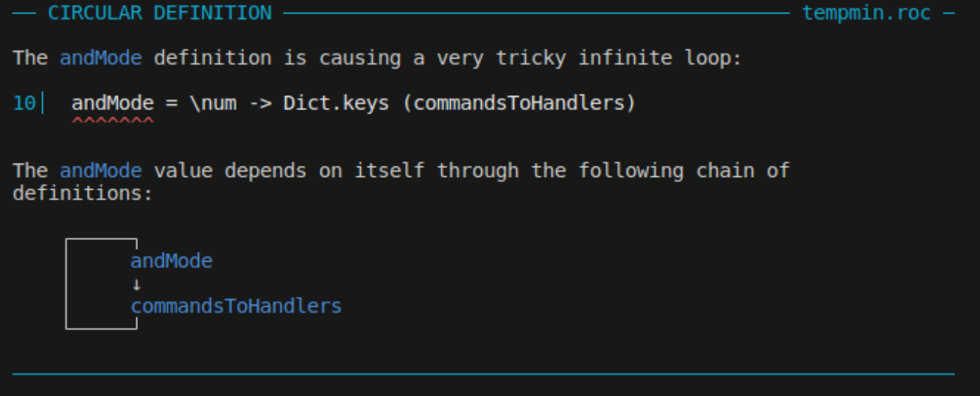Click the phrase infinite loop: in first sentence
The image size is (980, 396).
point(659,58)
